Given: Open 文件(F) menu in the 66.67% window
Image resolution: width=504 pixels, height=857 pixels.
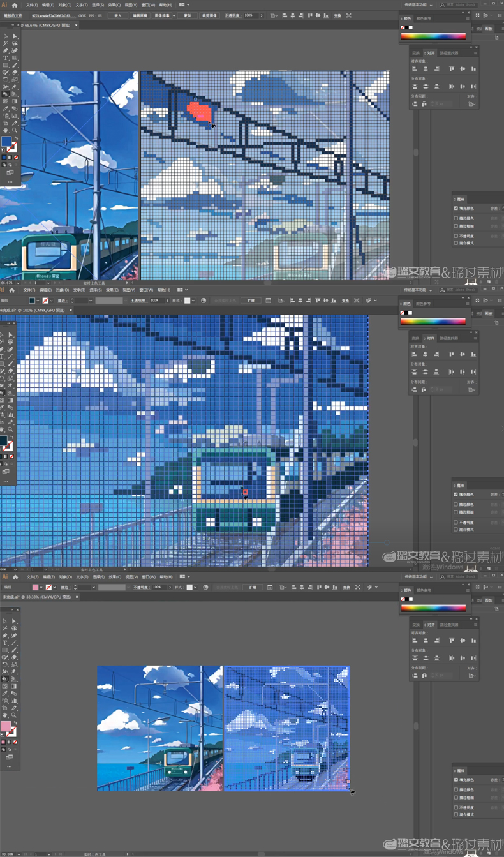Looking at the screenshot, I should (32, 4).
